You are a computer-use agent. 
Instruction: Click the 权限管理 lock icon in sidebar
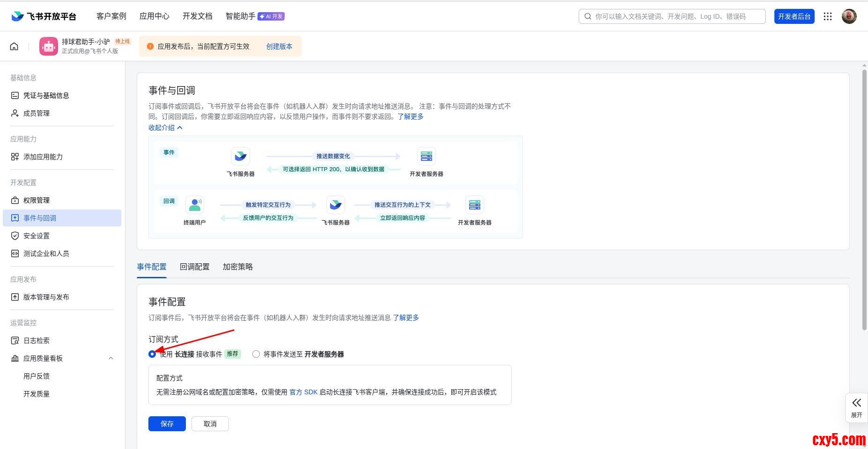[15, 200]
